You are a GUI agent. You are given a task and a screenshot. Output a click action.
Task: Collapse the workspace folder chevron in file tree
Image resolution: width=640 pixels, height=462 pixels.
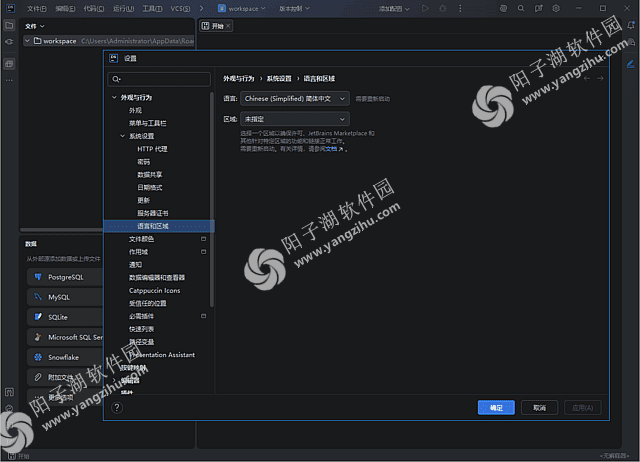(x=27, y=41)
